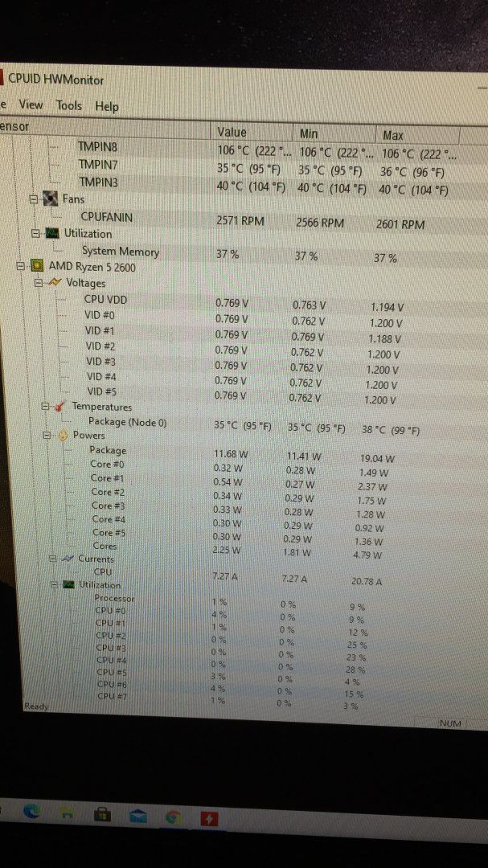Open Microsoft Store from the taskbar

click(x=102, y=815)
